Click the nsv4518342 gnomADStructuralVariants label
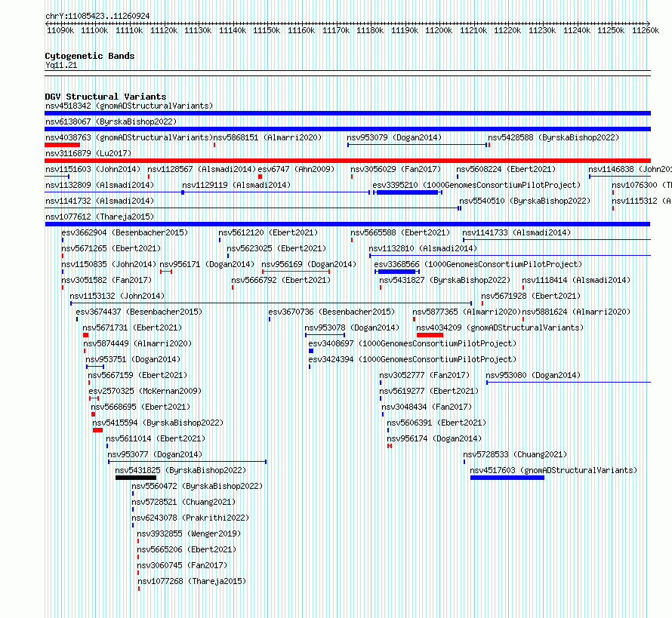This screenshot has height=618, width=672. click(x=129, y=106)
